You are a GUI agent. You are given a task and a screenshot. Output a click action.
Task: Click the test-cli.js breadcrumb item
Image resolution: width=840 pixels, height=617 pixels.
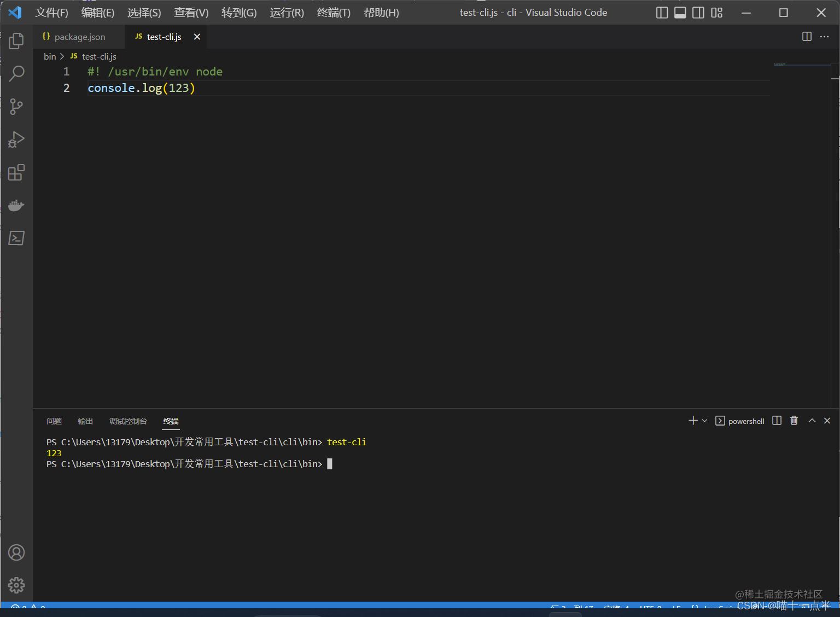99,56
